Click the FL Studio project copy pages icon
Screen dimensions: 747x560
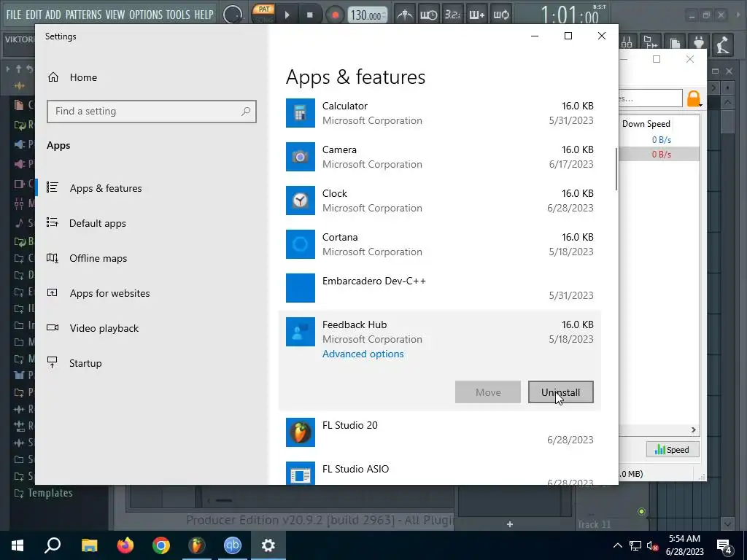click(x=675, y=43)
